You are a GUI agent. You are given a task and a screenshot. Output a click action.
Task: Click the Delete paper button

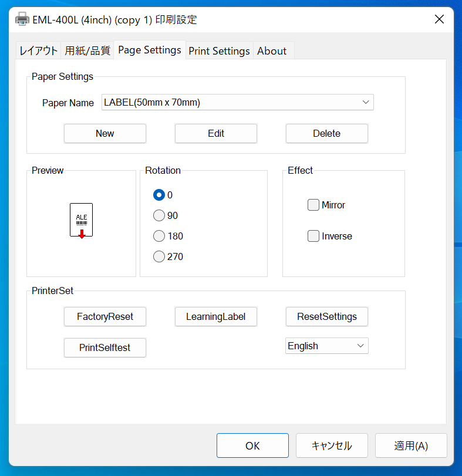(327, 134)
